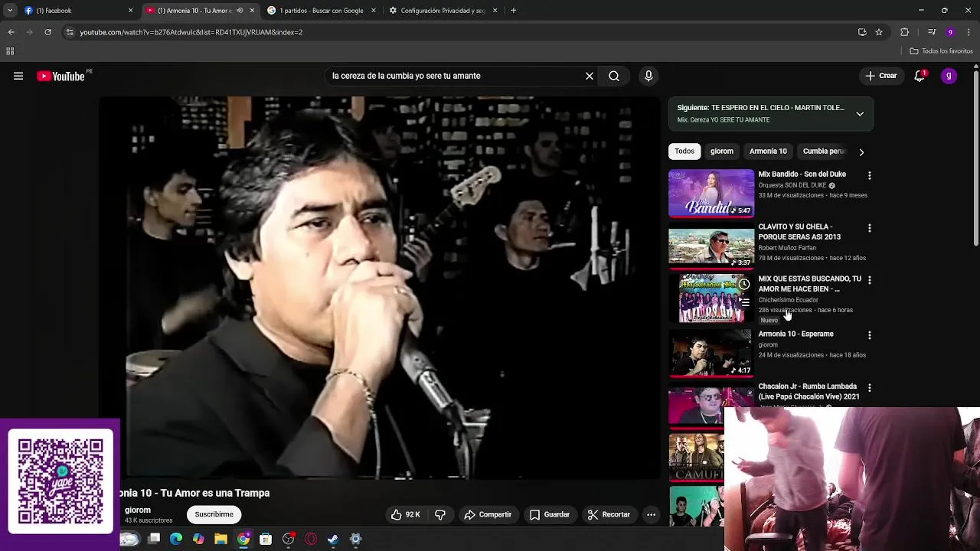
Task: Open Task View from taskbar
Action: pyautogui.click(x=154, y=540)
